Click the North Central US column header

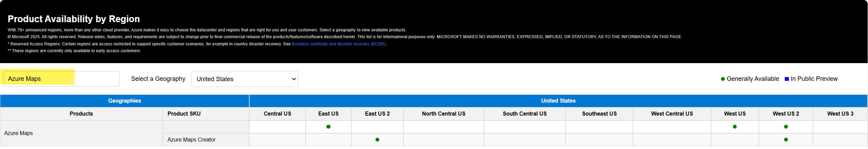point(444,114)
